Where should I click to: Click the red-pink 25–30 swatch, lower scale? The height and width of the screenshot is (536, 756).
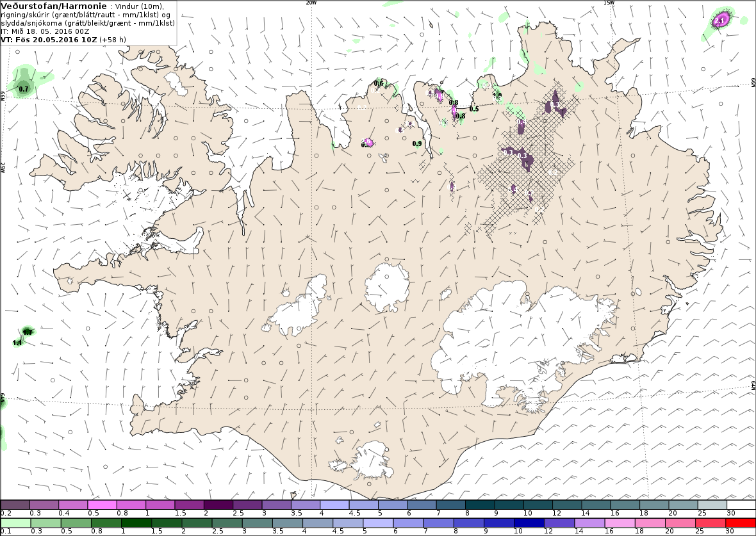pyautogui.click(x=711, y=523)
